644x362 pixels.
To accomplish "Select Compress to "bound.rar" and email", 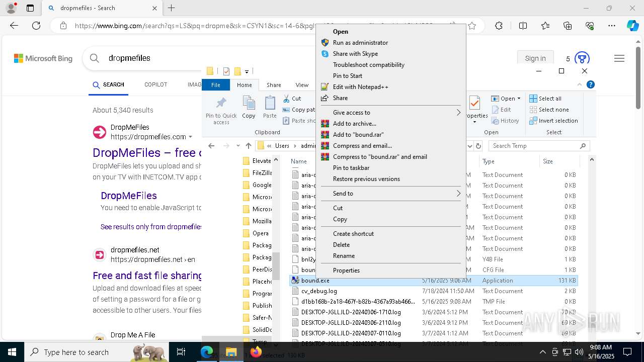I will (380, 157).
